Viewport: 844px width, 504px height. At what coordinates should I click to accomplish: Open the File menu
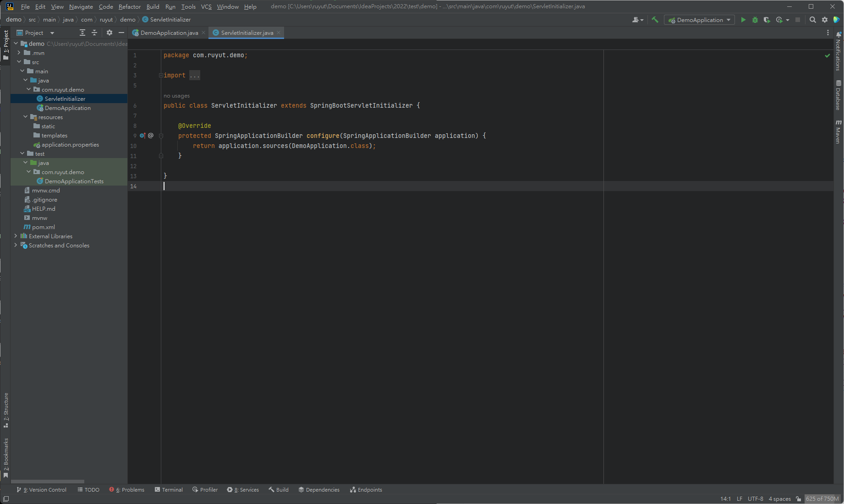tap(25, 7)
